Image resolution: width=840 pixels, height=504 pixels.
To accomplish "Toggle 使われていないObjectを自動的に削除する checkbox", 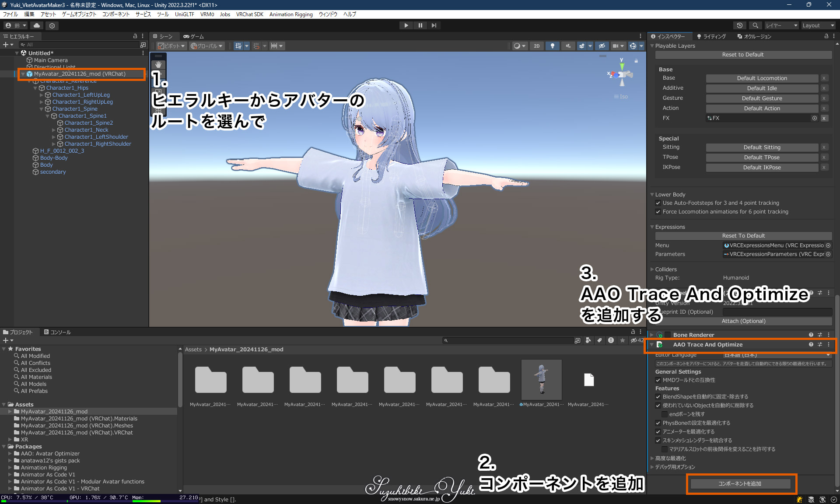I will click(x=658, y=406).
